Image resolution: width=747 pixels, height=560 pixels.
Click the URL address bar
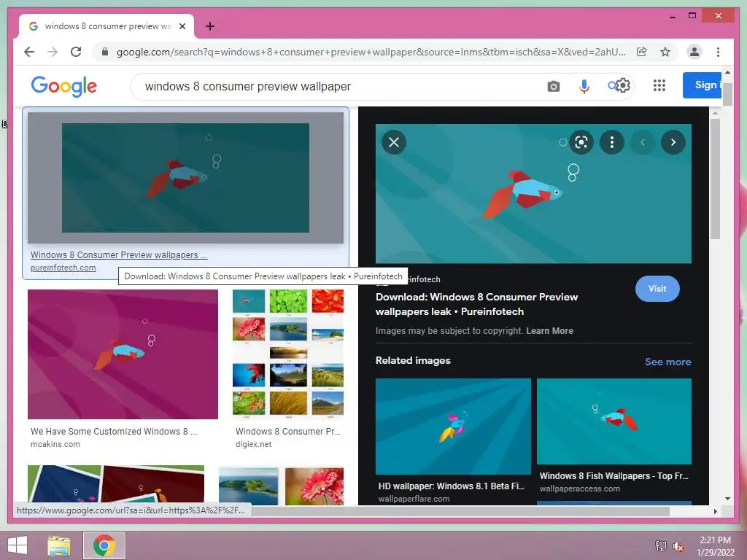[x=371, y=52]
